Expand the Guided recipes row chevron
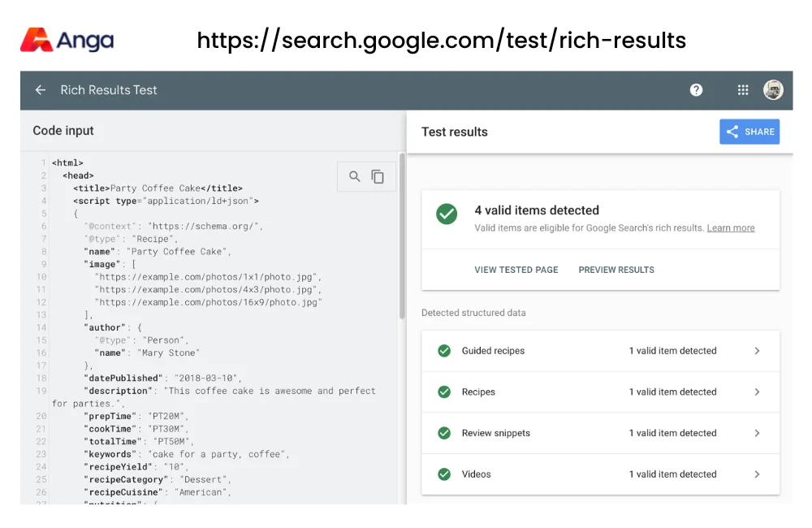The image size is (812, 528). [x=757, y=351]
